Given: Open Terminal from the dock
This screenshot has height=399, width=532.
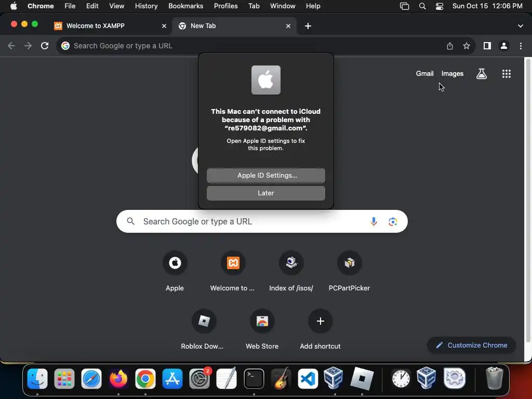Looking at the screenshot, I should 254,379.
